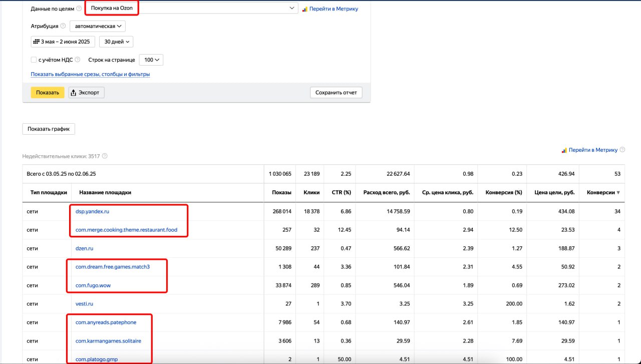Click 'Показы' column header

point(281,193)
